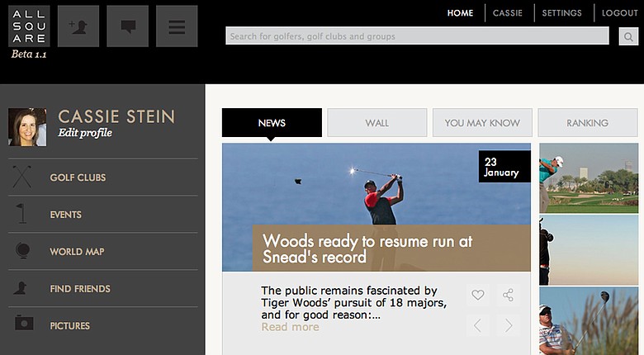The image size is (644, 355).
Task: Click Cassie Stein's profile photo
Action: (27, 127)
